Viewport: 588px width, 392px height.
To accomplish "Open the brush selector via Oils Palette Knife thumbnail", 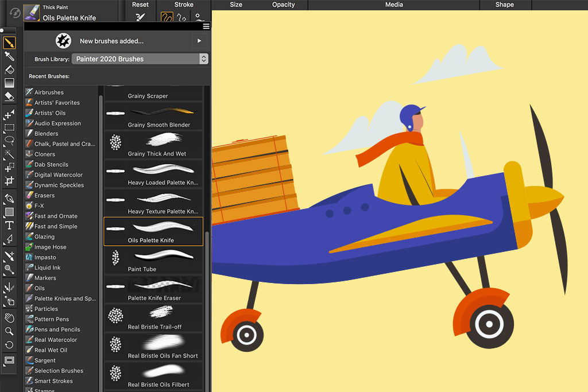I will [x=32, y=13].
